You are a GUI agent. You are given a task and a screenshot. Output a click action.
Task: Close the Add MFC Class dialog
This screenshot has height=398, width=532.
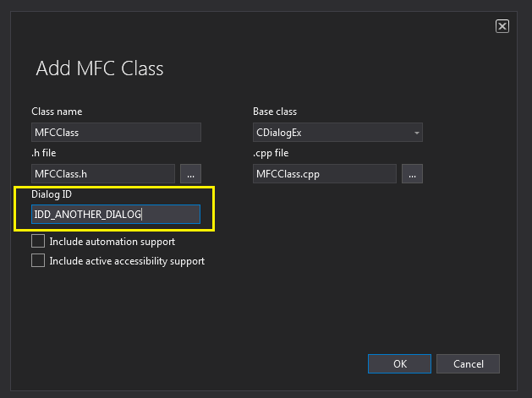(x=502, y=26)
